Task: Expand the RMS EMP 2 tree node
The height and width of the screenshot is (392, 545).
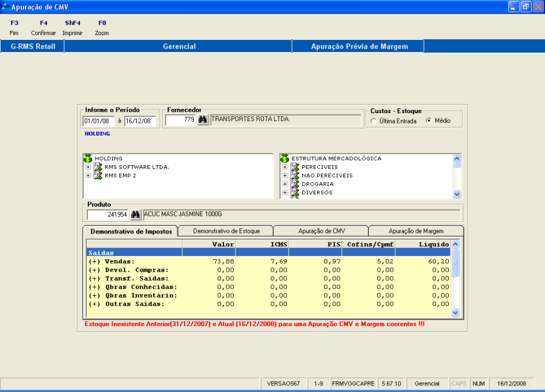Action: pos(88,175)
